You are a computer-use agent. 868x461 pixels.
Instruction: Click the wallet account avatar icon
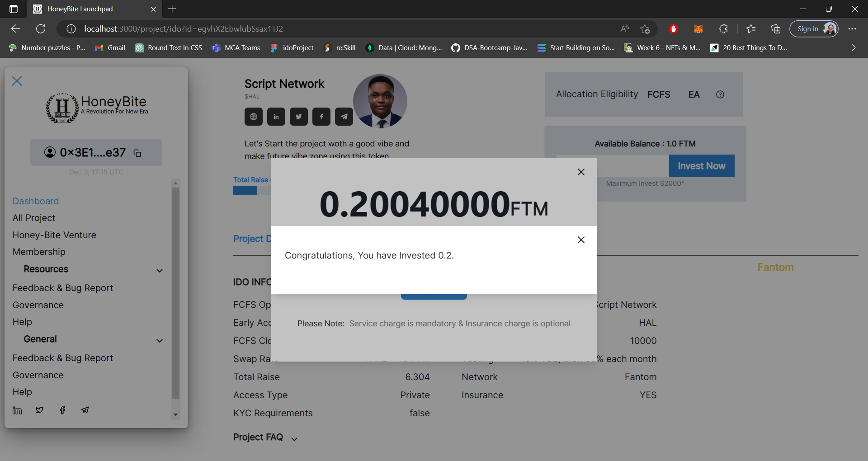pyautogui.click(x=50, y=152)
